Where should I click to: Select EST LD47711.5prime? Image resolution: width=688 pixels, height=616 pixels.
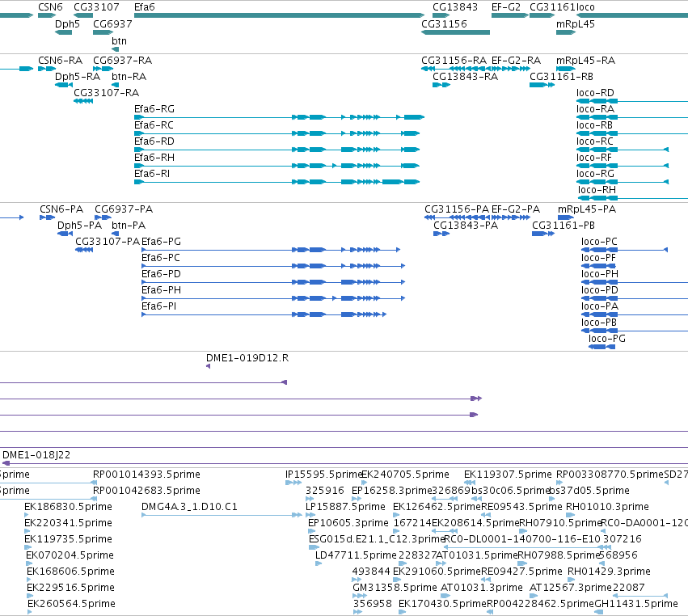(x=356, y=555)
